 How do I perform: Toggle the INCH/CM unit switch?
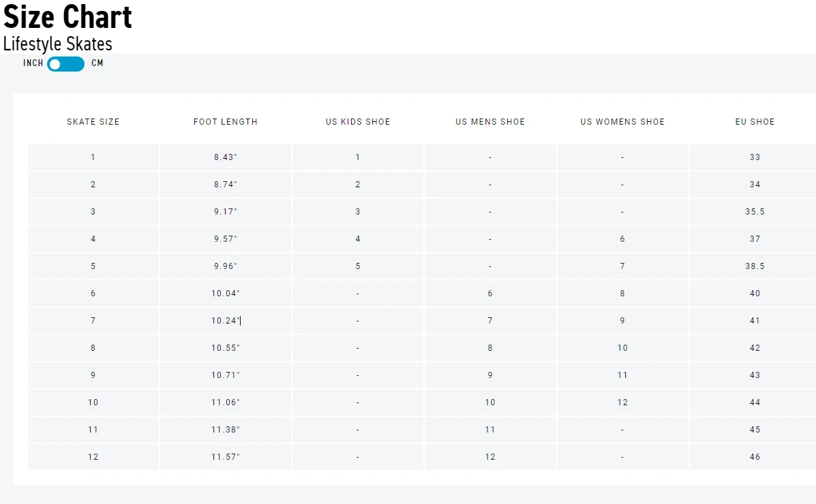(65, 64)
